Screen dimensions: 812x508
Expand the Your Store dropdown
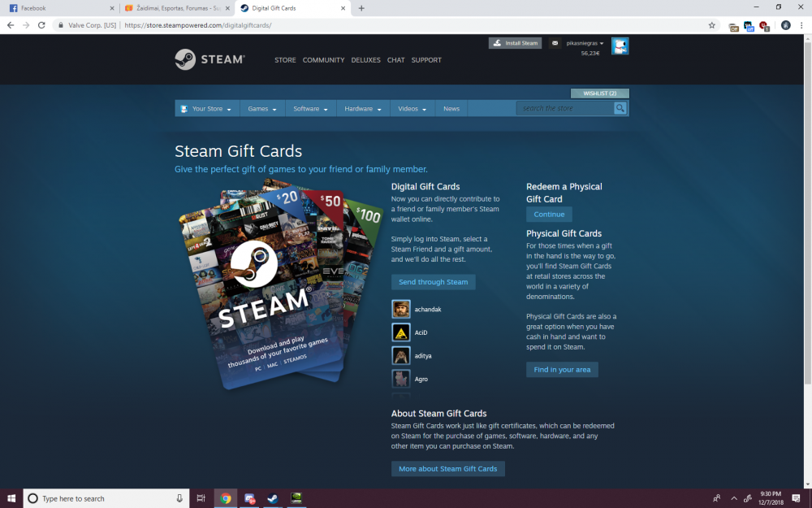click(x=206, y=109)
